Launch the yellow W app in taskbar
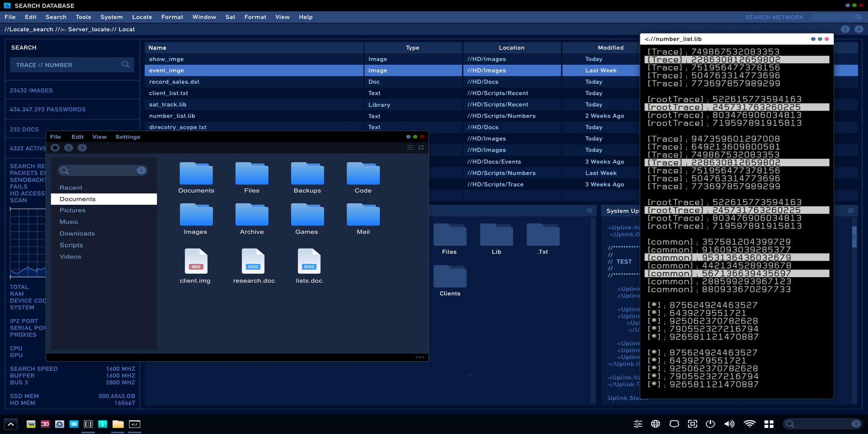The image size is (868, 434). pyautogui.click(x=31, y=424)
